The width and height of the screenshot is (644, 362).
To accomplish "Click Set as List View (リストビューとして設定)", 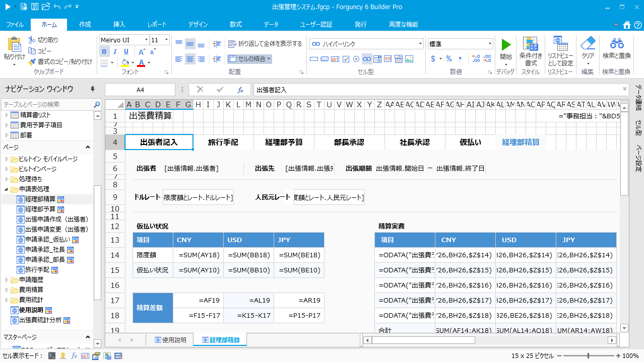I will click(560, 51).
